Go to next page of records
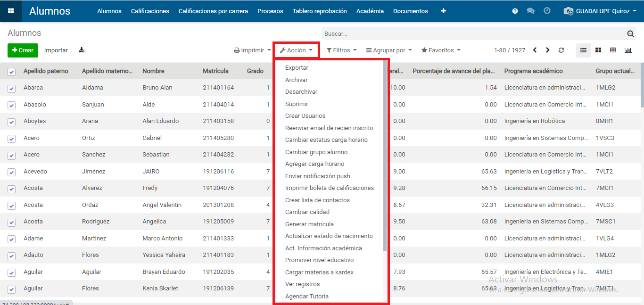The image size is (644, 305). pyautogui.click(x=547, y=50)
